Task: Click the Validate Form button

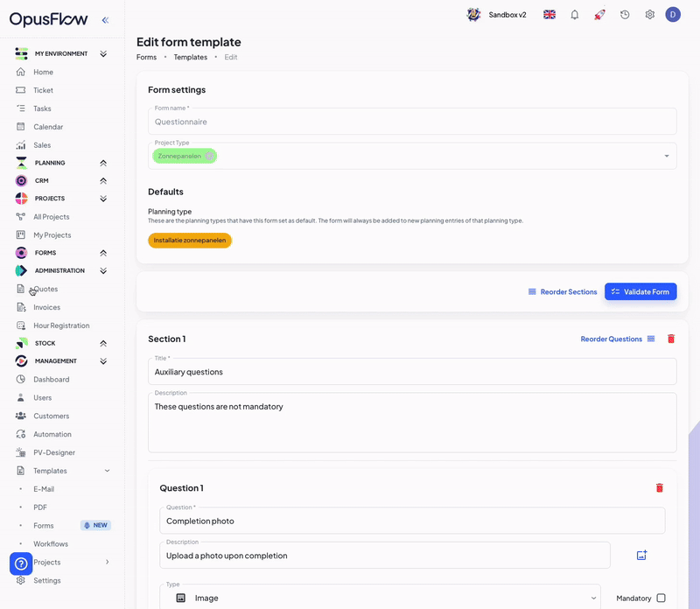Action: (x=640, y=291)
